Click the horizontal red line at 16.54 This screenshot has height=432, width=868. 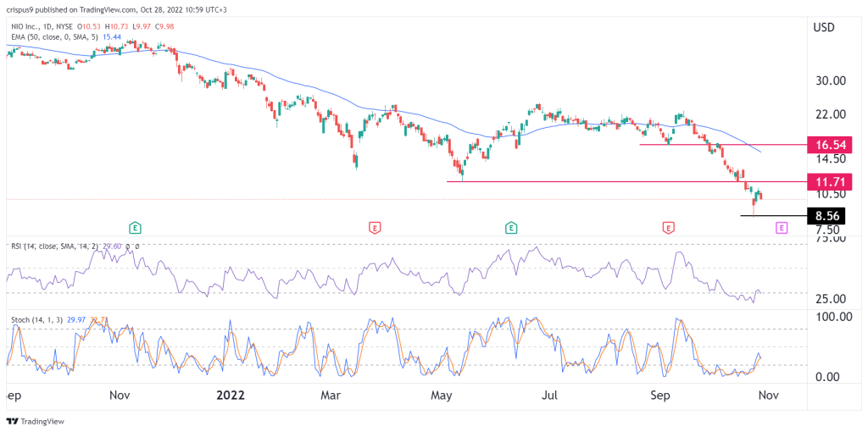click(722, 145)
